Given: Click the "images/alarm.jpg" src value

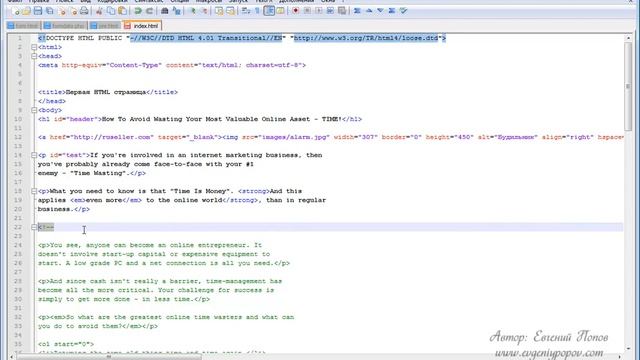Looking at the screenshot, I should coord(293,137).
